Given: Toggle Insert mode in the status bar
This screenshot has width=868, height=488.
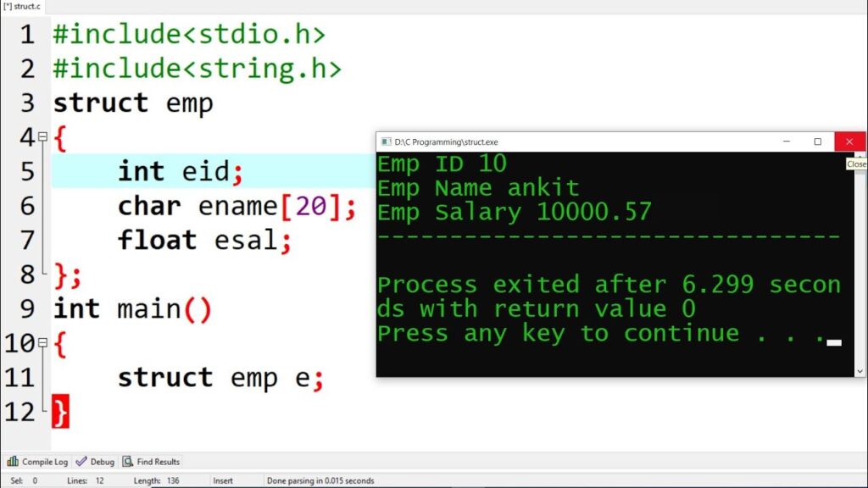Looking at the screenshot, I should [222, 480].
